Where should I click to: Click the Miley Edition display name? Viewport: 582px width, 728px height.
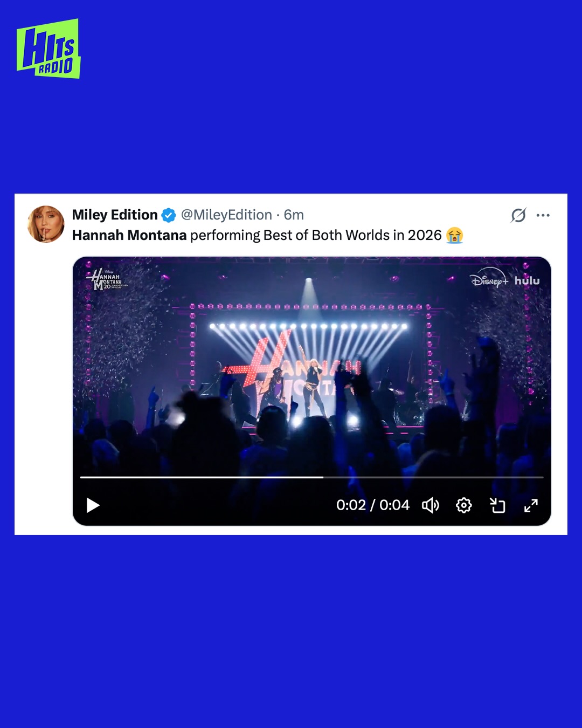pos(115,215)
